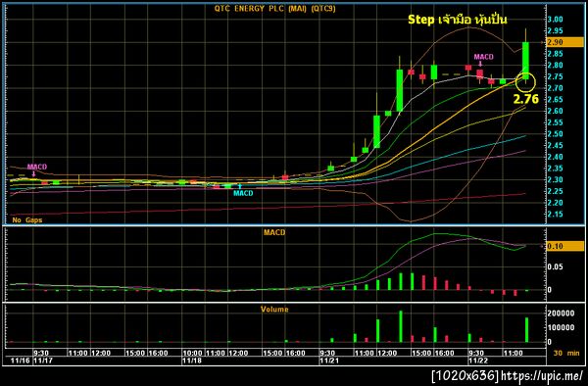The height and width of the screenshot is (386, 588).
Task: Click the tallest green volume bar
Action: (x=401, y=326)
